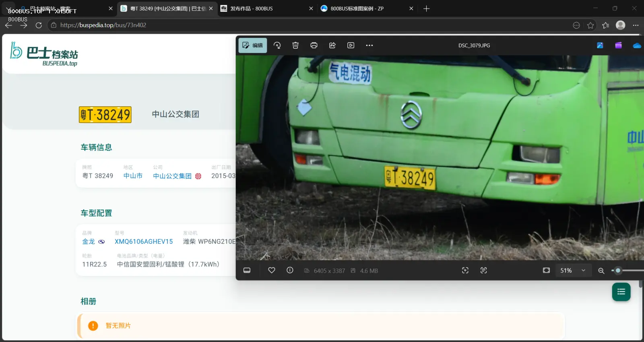Toggle fit-to-window zoom icon

pos(546,270)
